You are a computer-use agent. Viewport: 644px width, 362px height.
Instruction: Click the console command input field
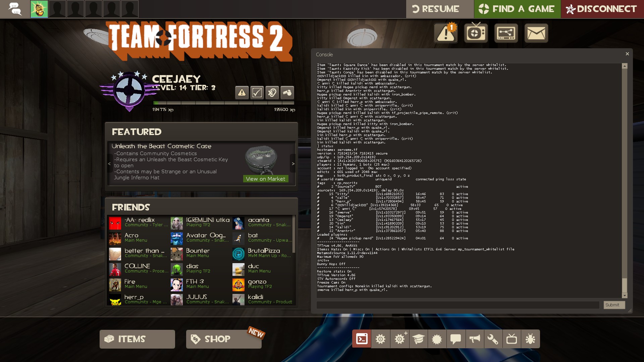pos(458,305)
